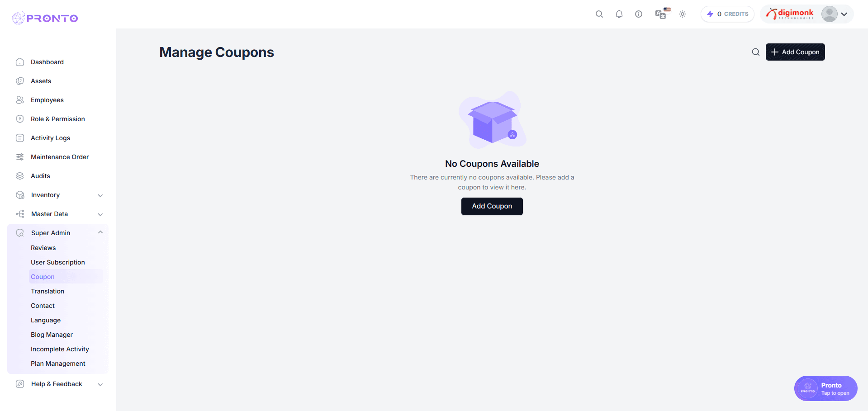Expand the Master Data section
This screenshot has height=411, width=868.
point(100,214)
